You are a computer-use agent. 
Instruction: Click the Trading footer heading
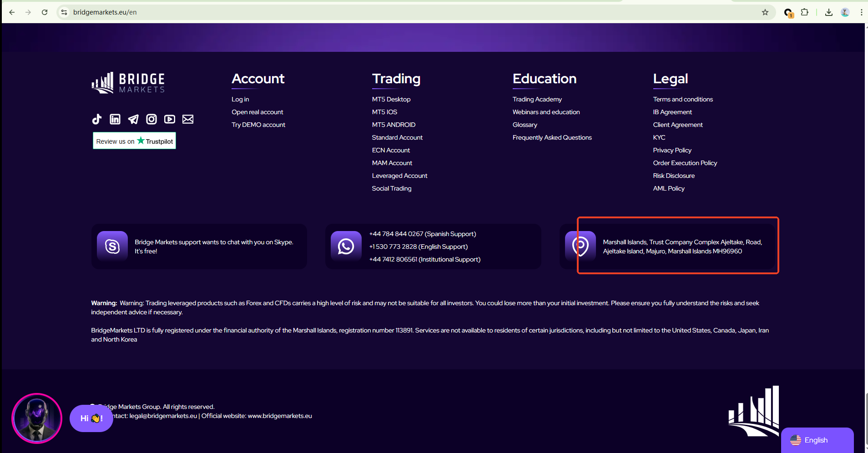click(x=396, y=79)
